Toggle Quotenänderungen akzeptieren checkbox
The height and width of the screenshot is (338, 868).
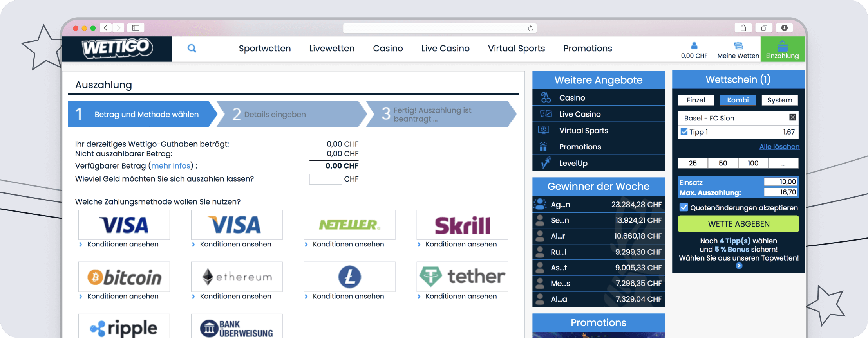pyautogui.click(x=684, y=207)
